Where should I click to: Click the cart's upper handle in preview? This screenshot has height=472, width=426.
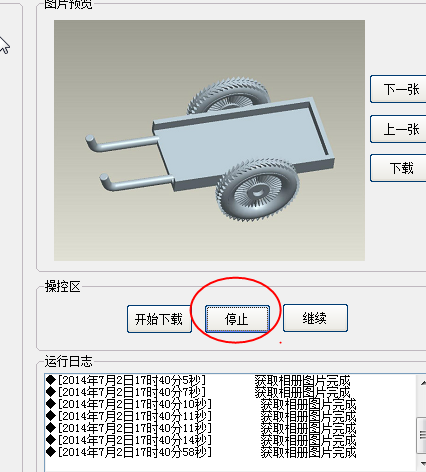(x=122, y=142)
